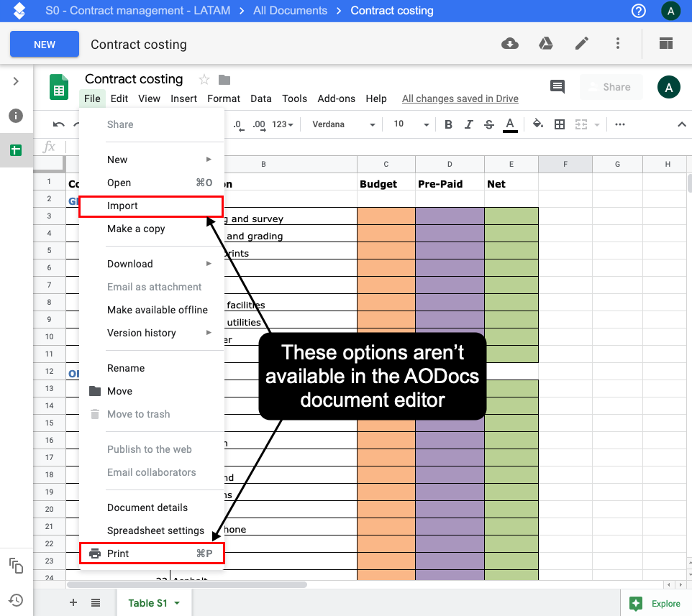Open the All Documents breadcrumb
Screen dimensions: 692x616
point(290,11)
